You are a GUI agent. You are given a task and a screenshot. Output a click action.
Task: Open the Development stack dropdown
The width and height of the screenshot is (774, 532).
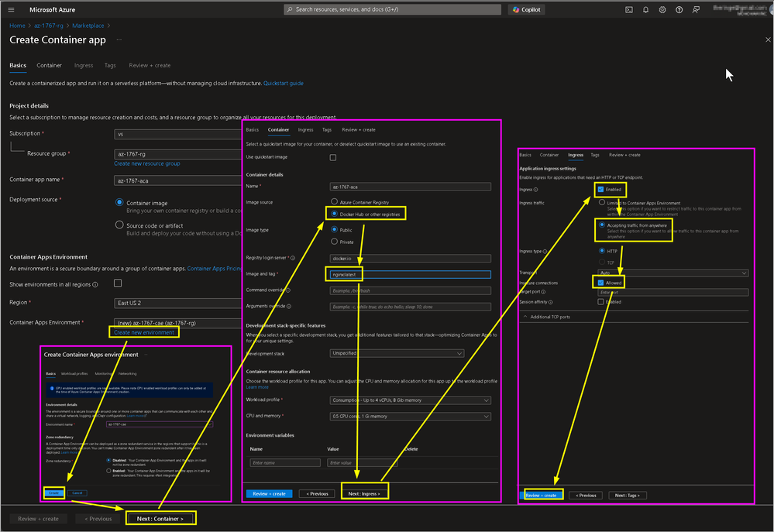[411, 352]
